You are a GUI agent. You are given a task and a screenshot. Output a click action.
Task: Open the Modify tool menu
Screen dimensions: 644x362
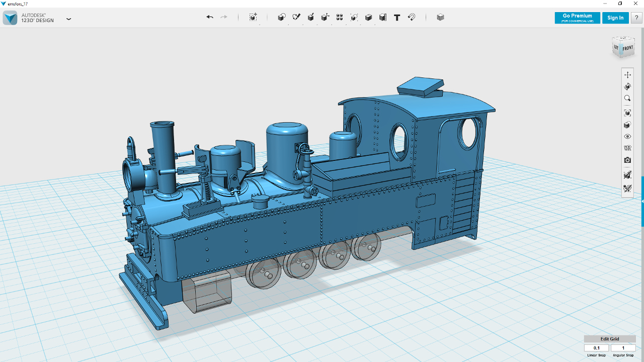tap(326, 17)
